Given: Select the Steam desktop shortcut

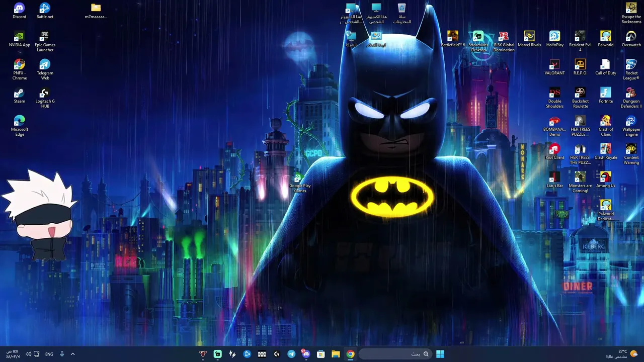Looking at the screenshot, I should click(x=20, y=96).
